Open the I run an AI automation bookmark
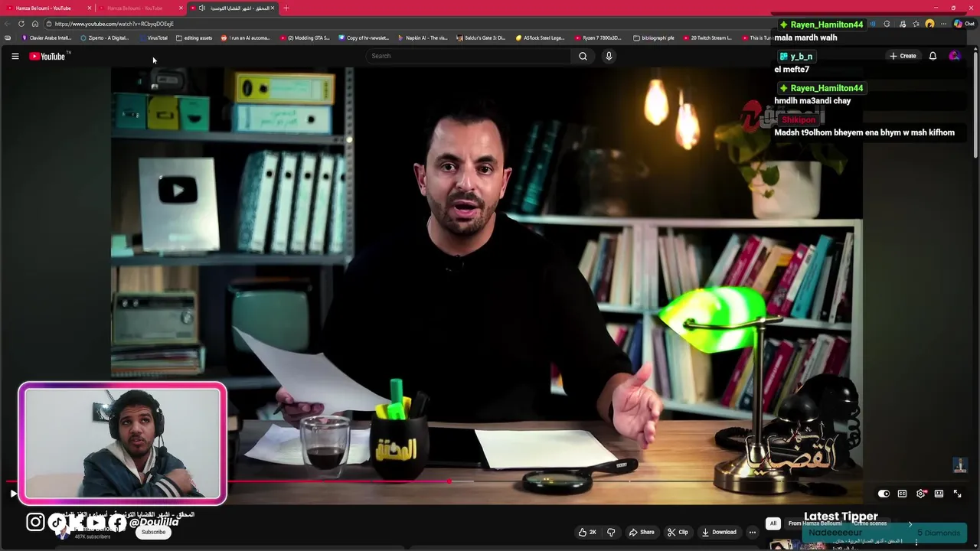 [245, 37]
